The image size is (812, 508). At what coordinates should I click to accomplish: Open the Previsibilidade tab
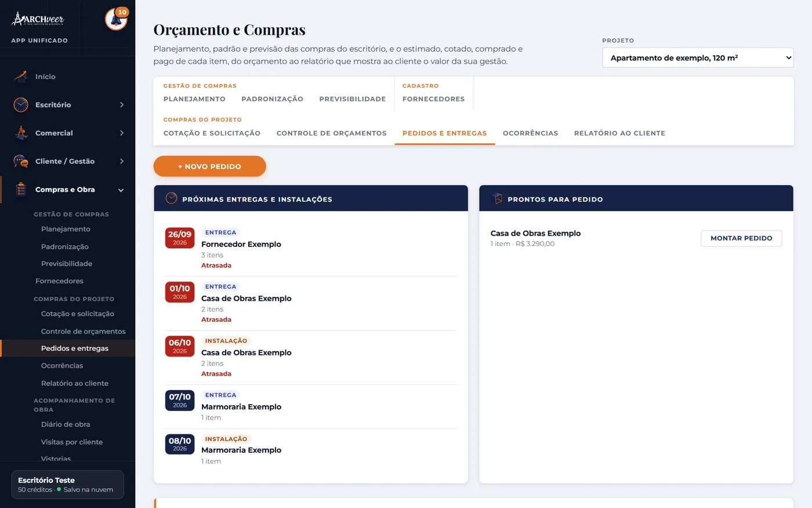coord(353,99)
